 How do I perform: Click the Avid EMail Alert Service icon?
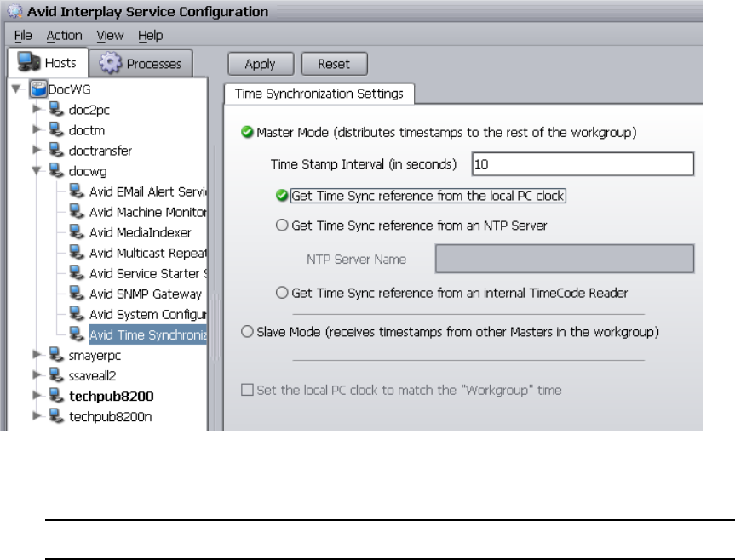coord(77,191)
